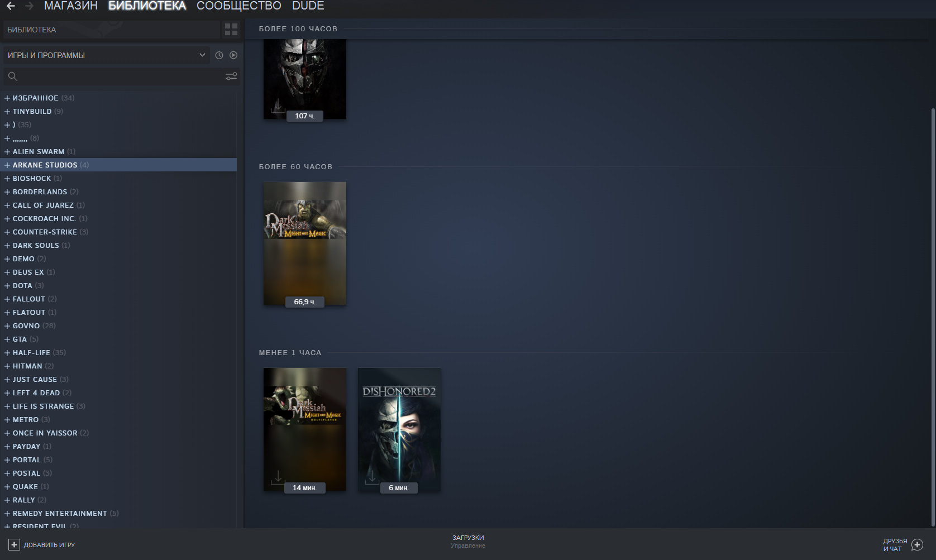Expand the BIOSHOCK collection

[x=7, y=179]
